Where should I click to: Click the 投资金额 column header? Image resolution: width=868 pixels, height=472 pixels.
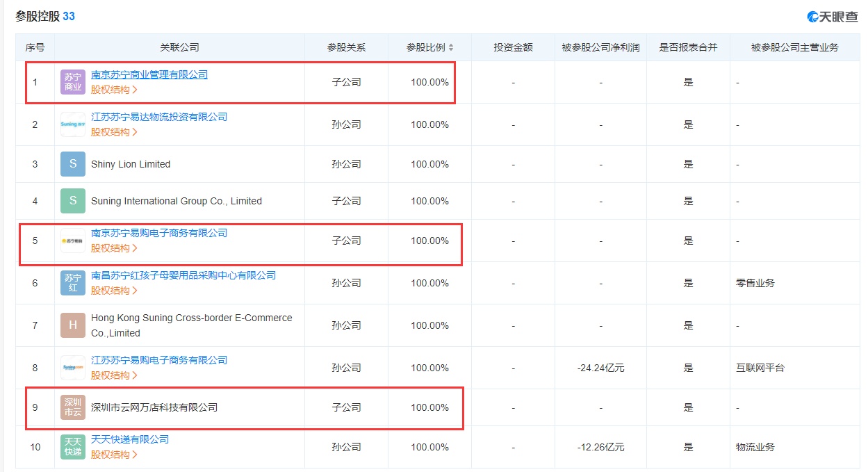(513, 48)
